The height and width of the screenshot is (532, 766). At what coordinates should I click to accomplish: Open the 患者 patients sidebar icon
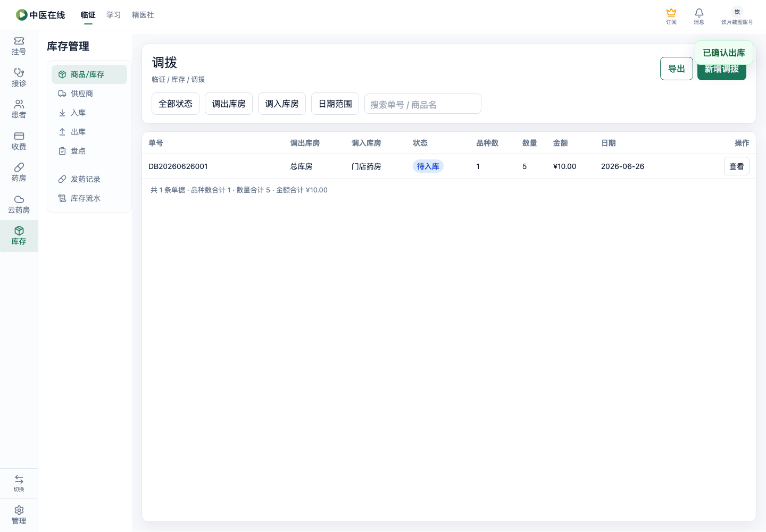coord(19,109)
